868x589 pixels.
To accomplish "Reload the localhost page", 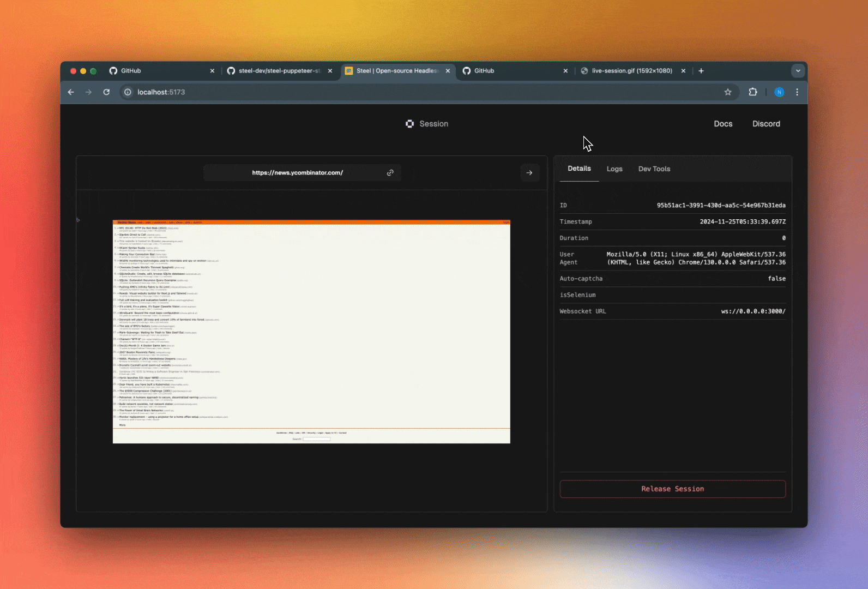I will [x=106, y=92].
